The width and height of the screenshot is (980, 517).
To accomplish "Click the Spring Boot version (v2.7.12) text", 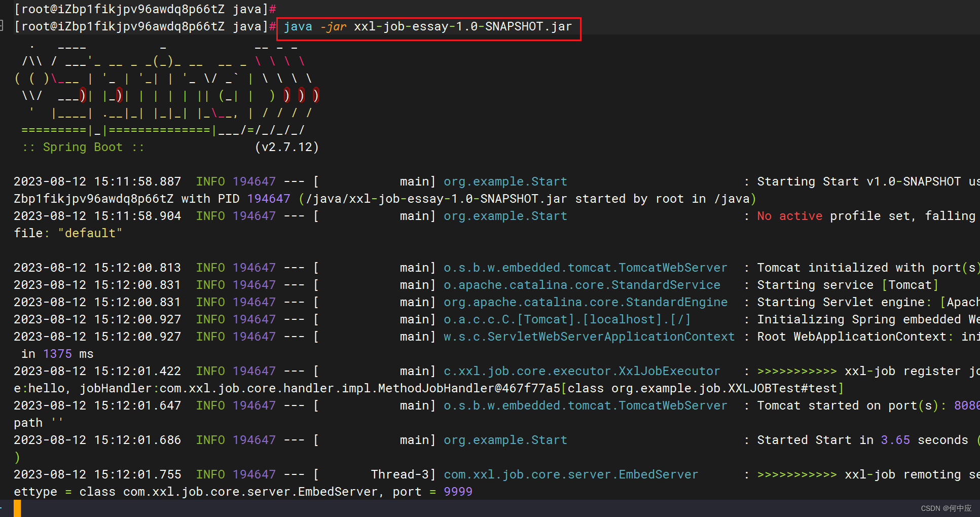I will pos(287,147).
